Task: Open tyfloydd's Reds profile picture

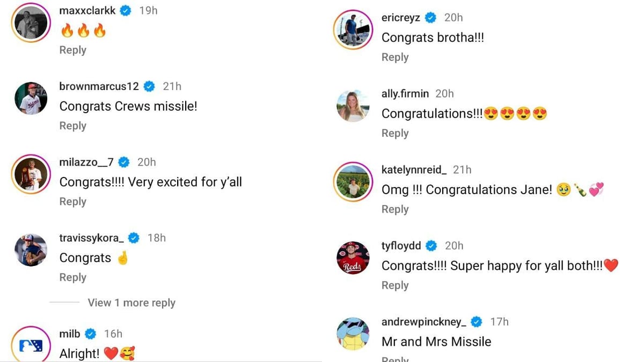Action: (353, 258)
